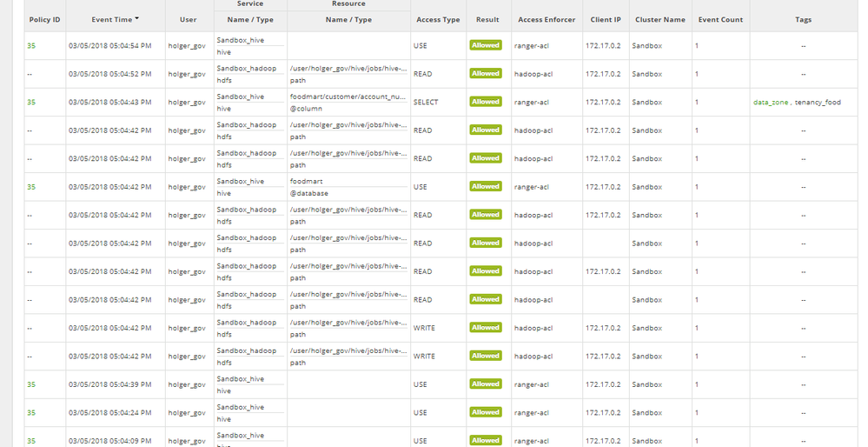Click Allowed badge in 05:04:39 PM row

coord(486,384)
